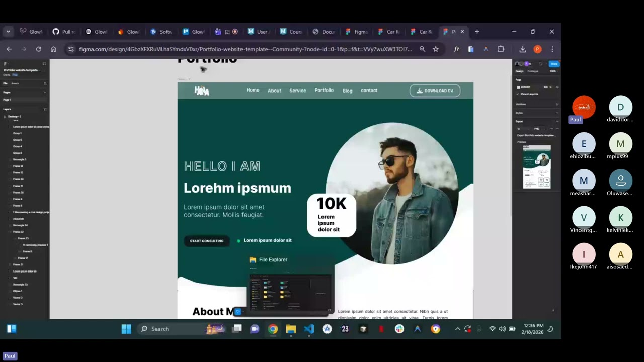Click the figma.com address bar

pyautogui.click(x=245, y=49)
